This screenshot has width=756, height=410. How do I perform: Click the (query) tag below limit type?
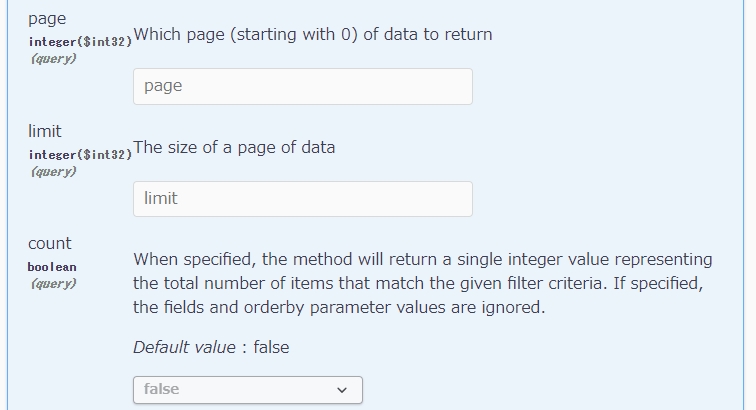pyautogui.click(x=54, y=172)
